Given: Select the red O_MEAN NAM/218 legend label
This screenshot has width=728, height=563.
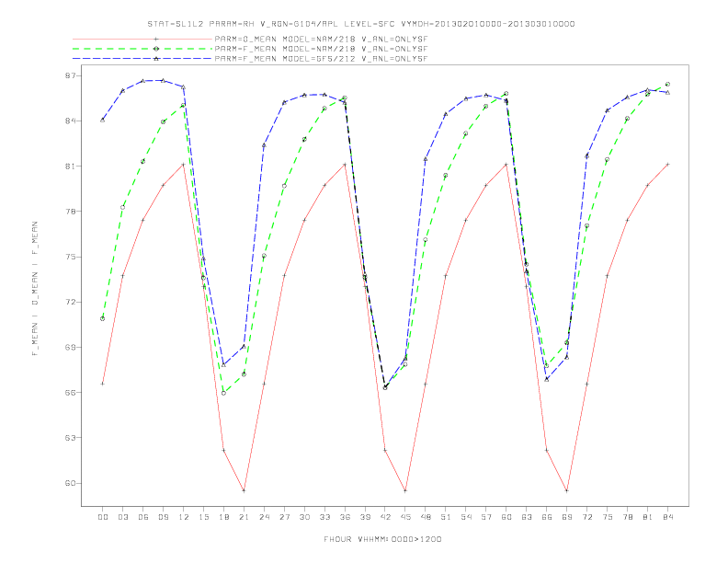Looking at the screenshot, I should pos(322,39).
